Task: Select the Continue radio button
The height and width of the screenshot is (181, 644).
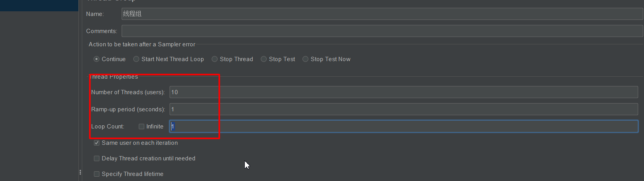Action: click(x=97, y=59)
